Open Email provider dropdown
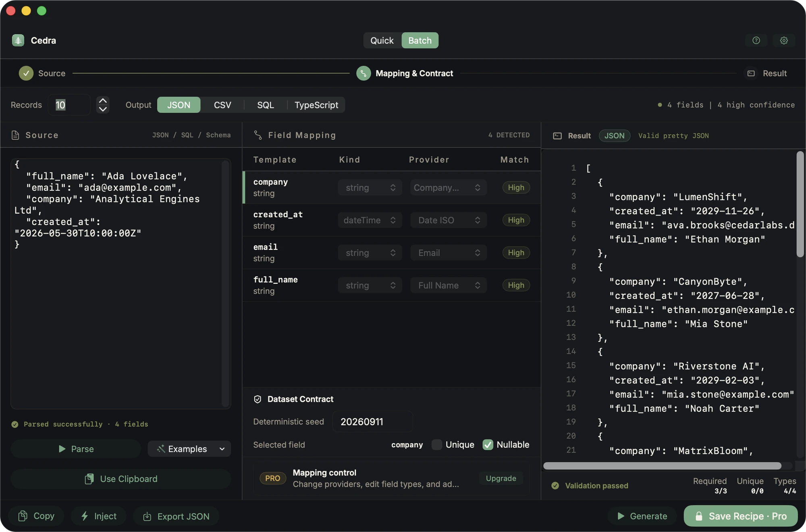 [x=448, y=253]
